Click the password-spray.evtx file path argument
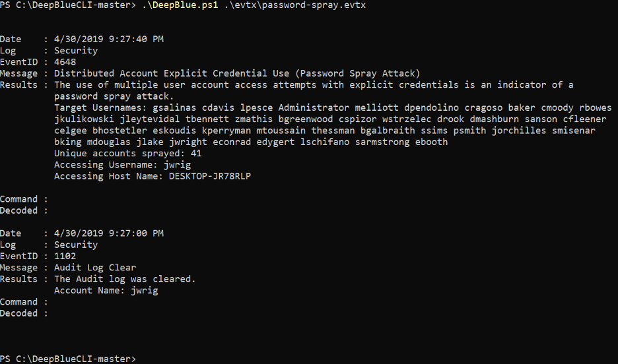This screenshot has width=618, height=364. click(295, 5)
